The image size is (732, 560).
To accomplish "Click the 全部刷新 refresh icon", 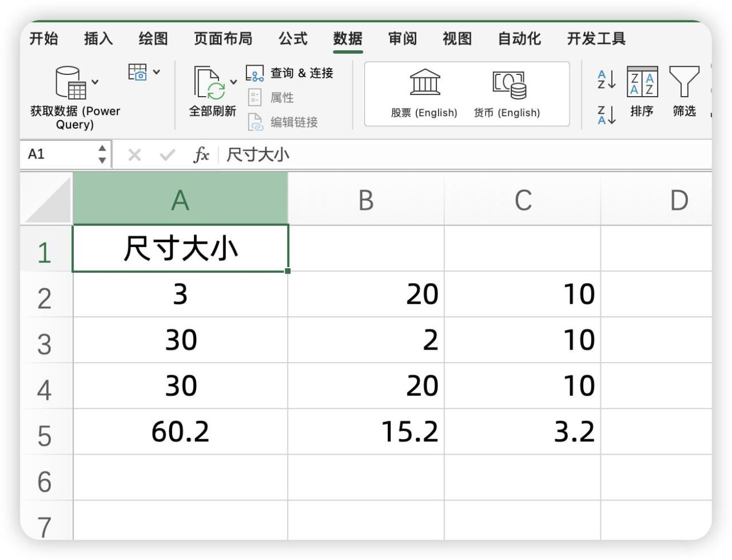I will (x=209, y=83).
